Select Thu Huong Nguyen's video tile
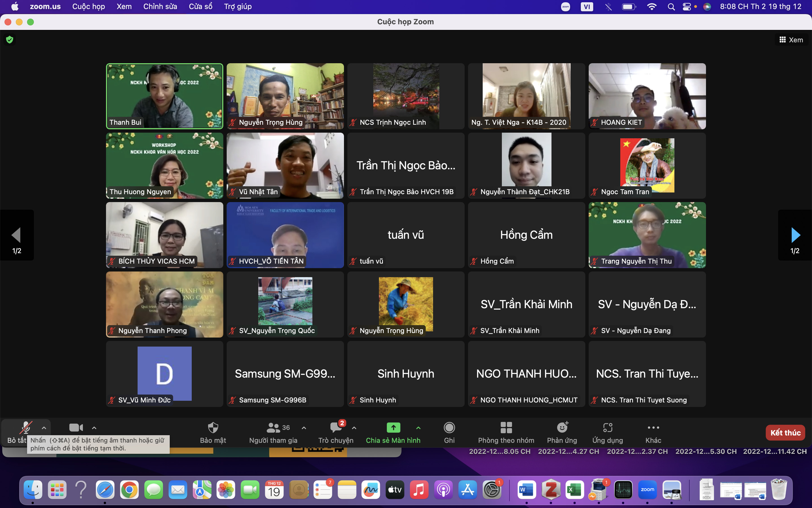This screenshot has height=508, width=812. pos(164,166)
